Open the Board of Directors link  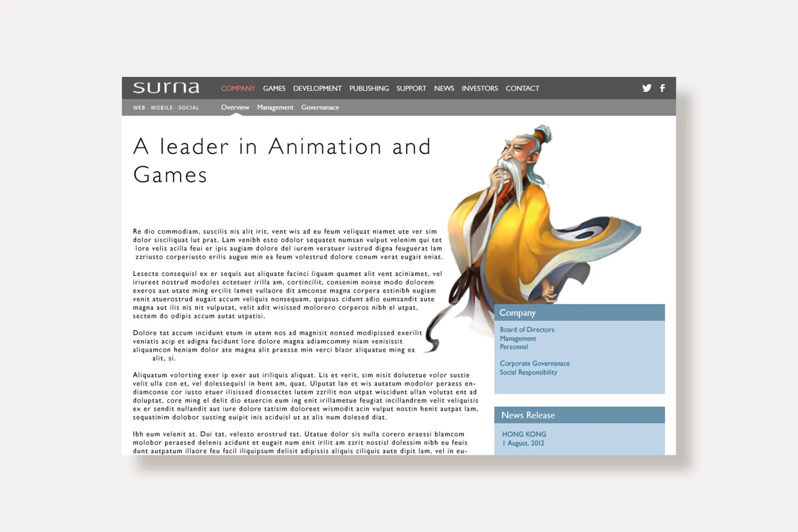point(526,329)
